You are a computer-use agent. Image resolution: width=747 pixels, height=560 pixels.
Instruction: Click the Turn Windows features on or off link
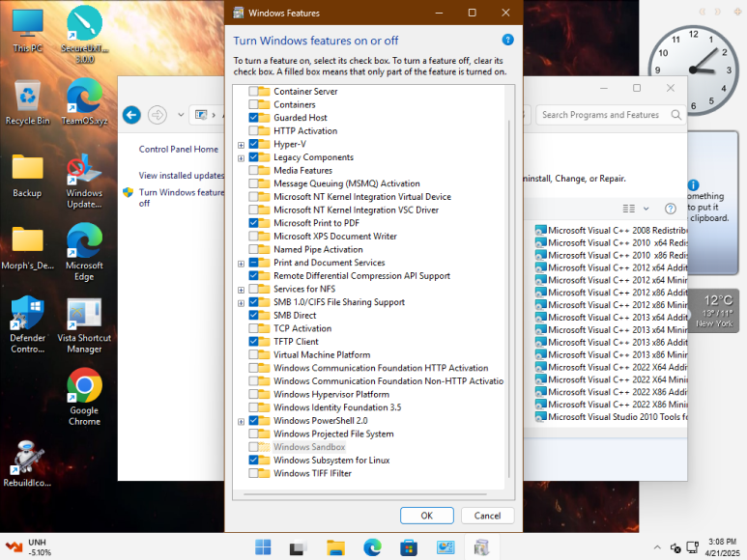[181, 198]
